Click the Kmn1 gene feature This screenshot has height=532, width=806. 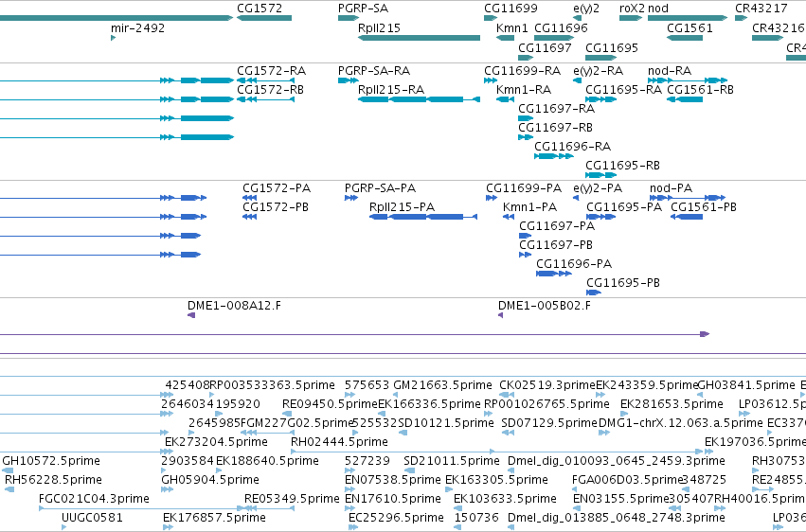coord(506,38)
